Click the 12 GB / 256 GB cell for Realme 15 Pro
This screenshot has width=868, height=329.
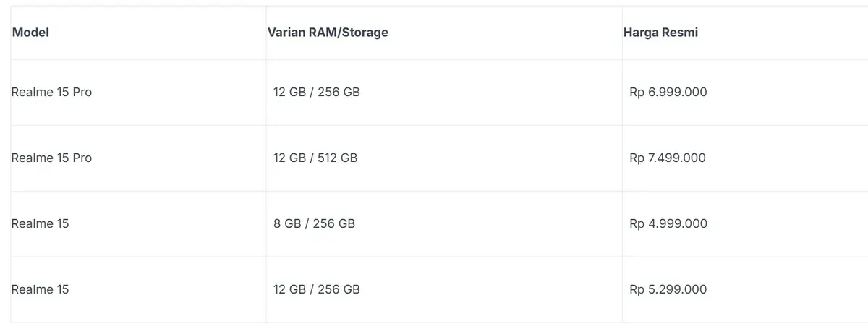(317, 93)
